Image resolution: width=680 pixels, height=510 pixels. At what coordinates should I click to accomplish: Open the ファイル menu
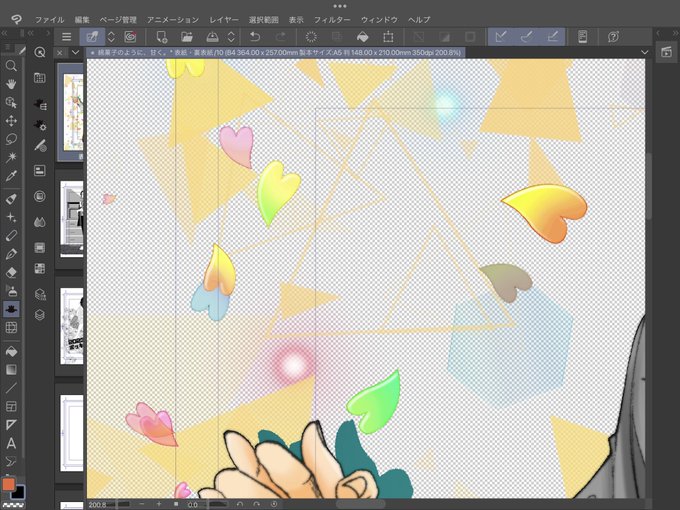pyautogui.click(x=49, y=20)
